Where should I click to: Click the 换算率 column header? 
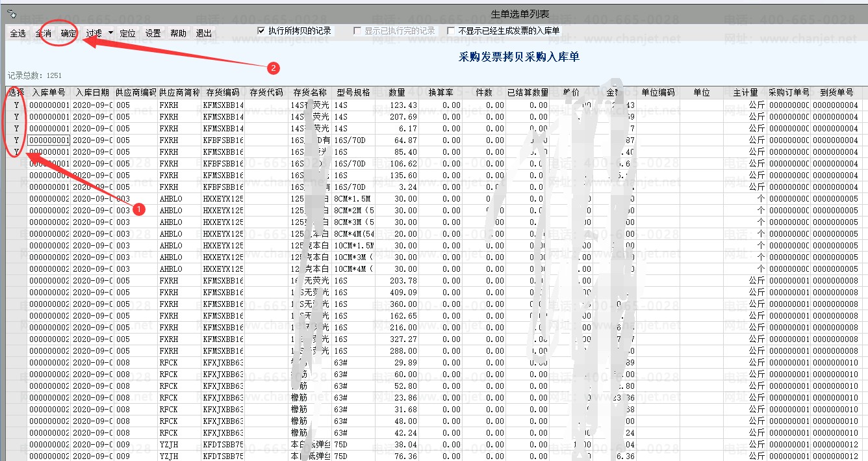(x=440, y=93)
